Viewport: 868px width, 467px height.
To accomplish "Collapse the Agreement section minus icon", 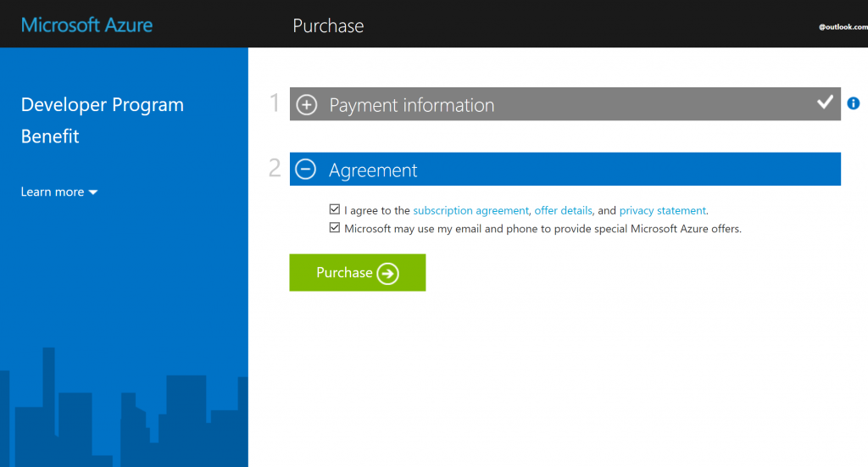I will click(x=305, y=170).
